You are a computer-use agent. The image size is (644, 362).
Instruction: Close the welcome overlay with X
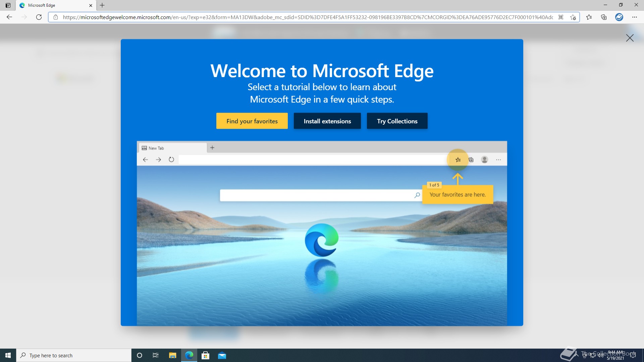(630, 38)
